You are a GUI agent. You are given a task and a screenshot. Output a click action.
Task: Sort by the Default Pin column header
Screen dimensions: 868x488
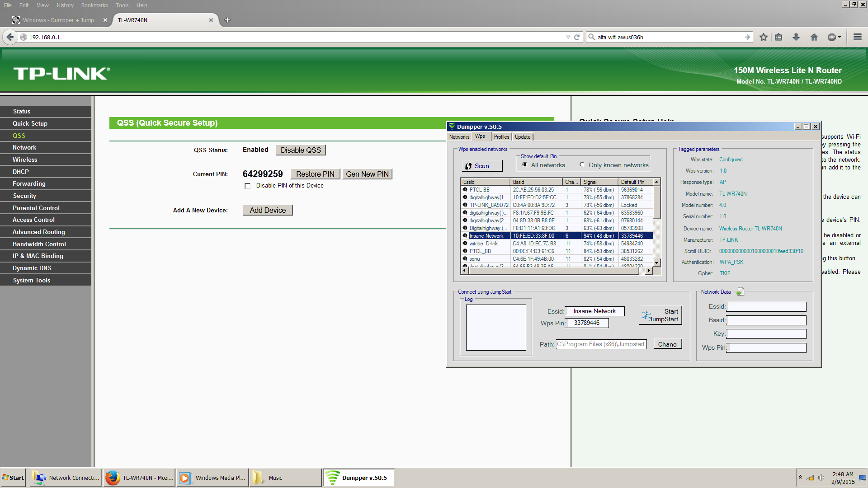point(636,182)
